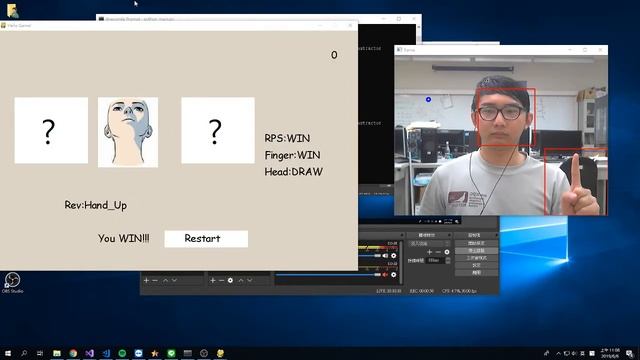This screenshot has height=360, width=640.
Task: Open the Python app icon on taskbar
Action: click(x=220, y=353)
